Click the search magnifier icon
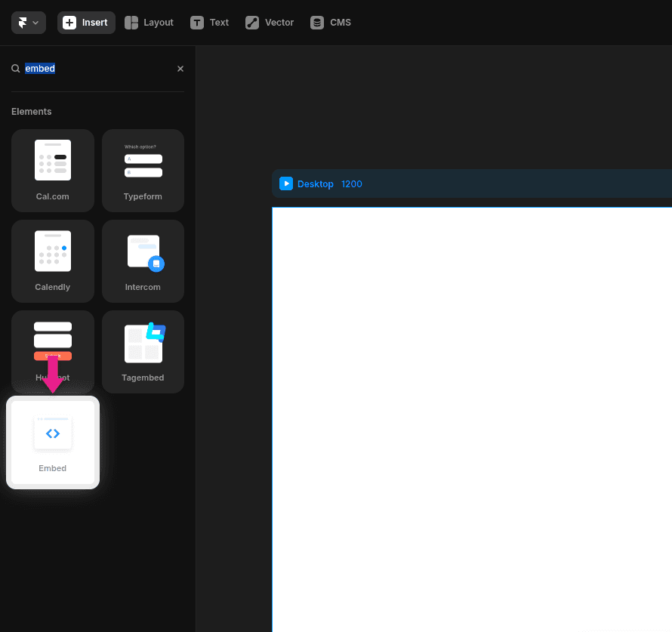672x632 pixels. (15, 68)
